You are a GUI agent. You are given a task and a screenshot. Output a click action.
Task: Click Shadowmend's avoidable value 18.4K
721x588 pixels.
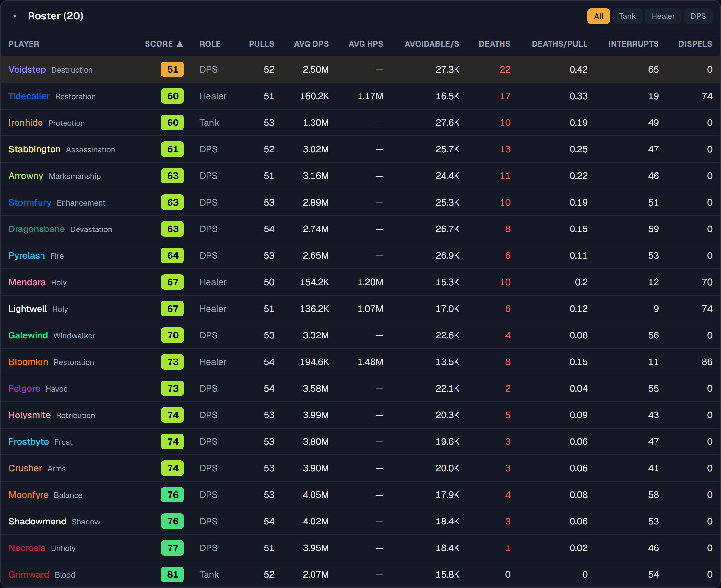pos(447,522)
